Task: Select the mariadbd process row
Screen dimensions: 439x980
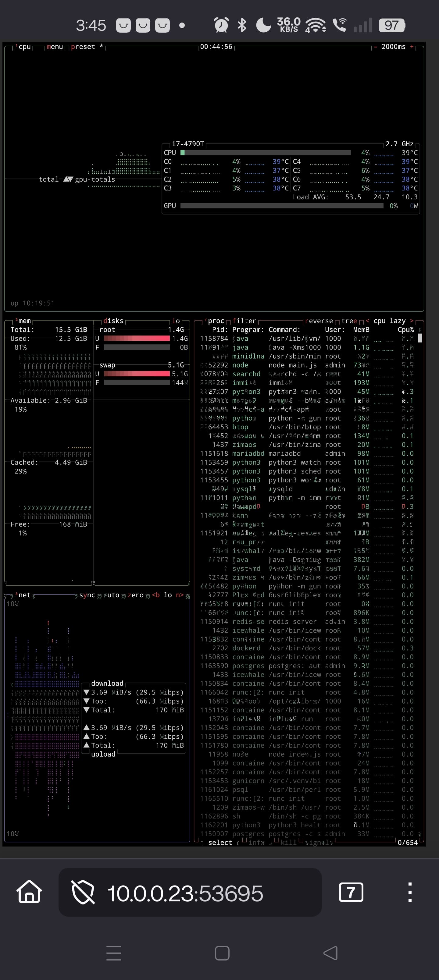Action: click(x=307, y=453)
